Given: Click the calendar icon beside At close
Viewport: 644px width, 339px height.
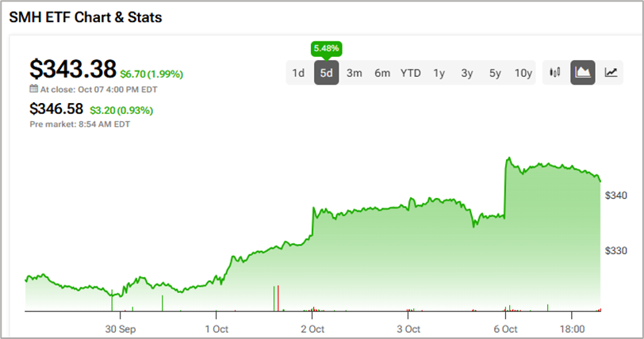Looking at the screenshot, I should [34, 90].
